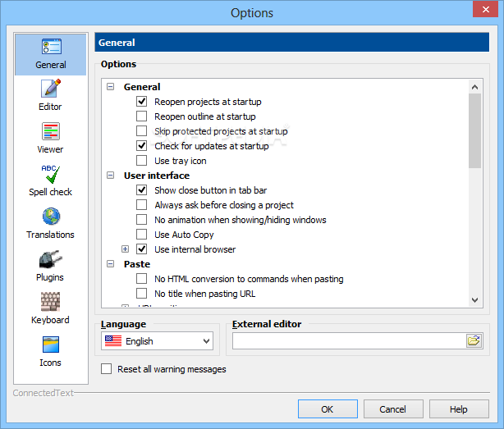The height and width of the screenshot is (429, 504).
Task: Enable the Use tray icon checkbox
Action: coord(142,161)
